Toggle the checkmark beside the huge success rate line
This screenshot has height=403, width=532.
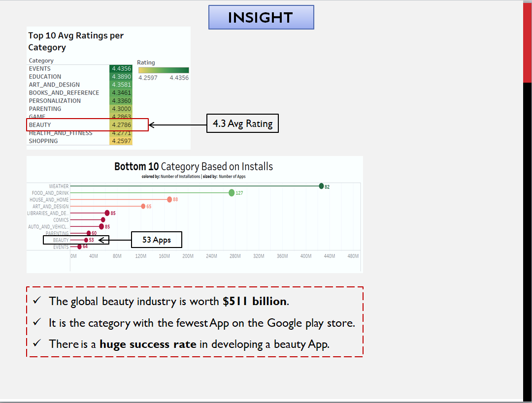pos(36,342)
